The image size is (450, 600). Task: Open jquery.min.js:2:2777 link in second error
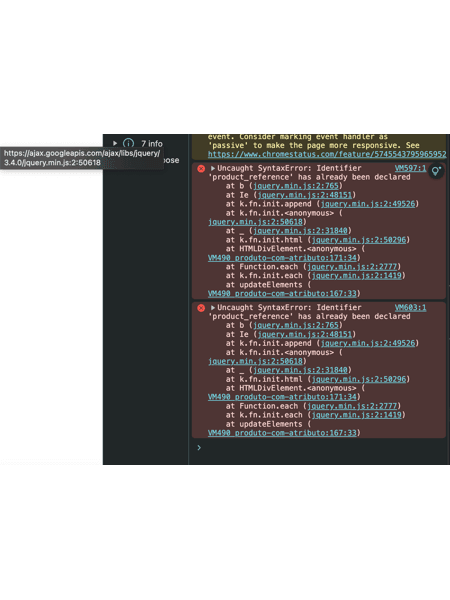click(x=352, y=406)
